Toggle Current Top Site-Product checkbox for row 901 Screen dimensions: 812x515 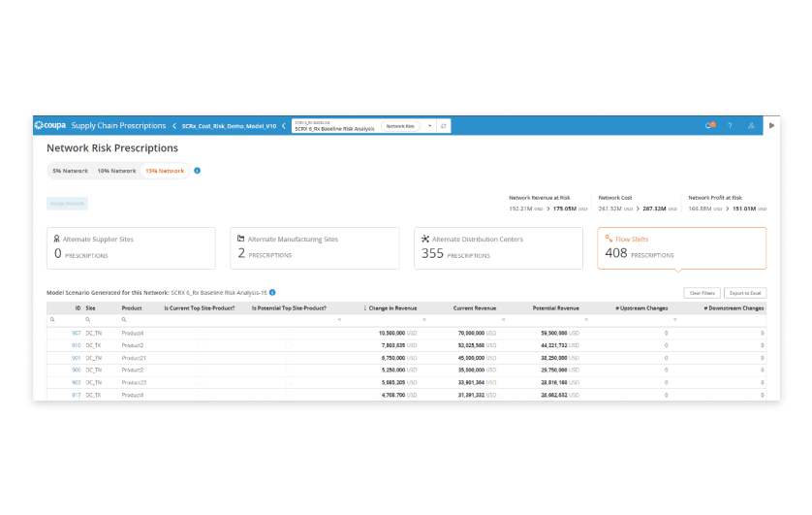[200, 358]
